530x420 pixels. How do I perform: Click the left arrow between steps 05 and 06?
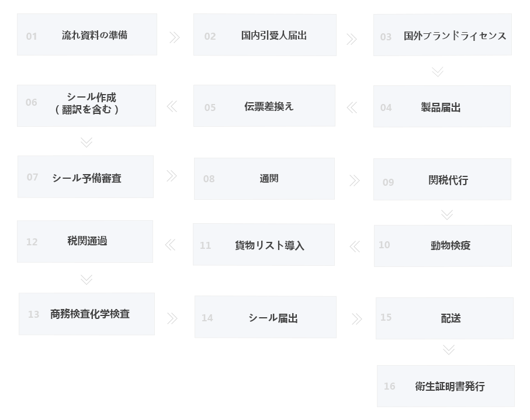pyautogui.click(x=172, y=106)
